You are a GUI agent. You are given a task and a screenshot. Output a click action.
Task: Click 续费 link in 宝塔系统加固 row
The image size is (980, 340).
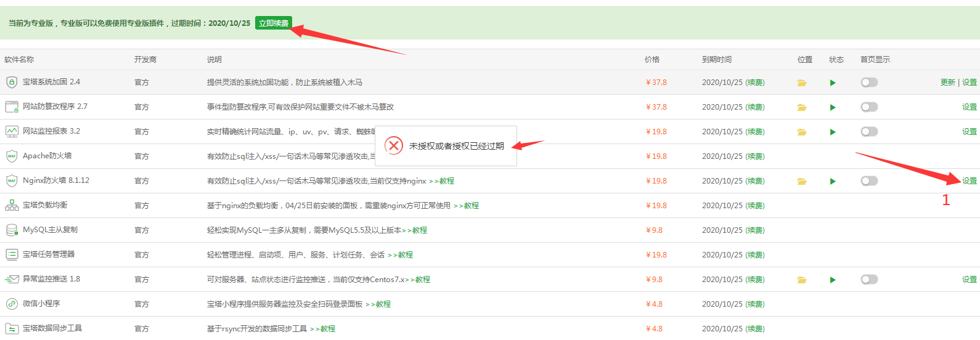click(x=755, y=83)
